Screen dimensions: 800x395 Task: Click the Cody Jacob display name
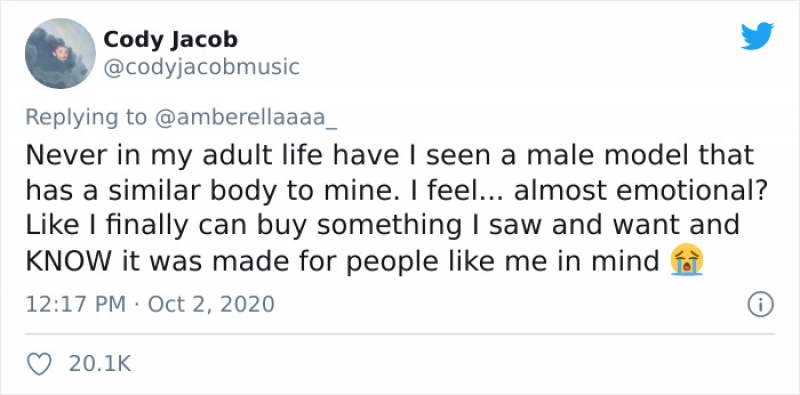coord(170,39)
